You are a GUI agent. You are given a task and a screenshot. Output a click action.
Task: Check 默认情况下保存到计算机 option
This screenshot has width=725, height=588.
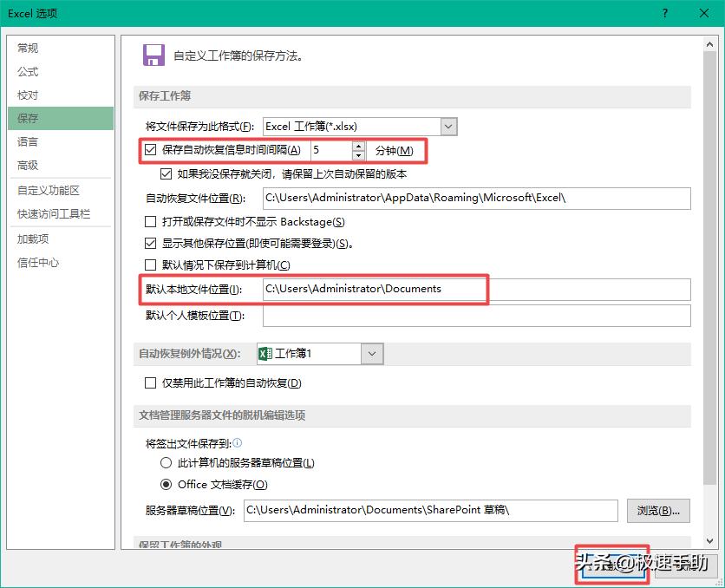click(150, 266)
